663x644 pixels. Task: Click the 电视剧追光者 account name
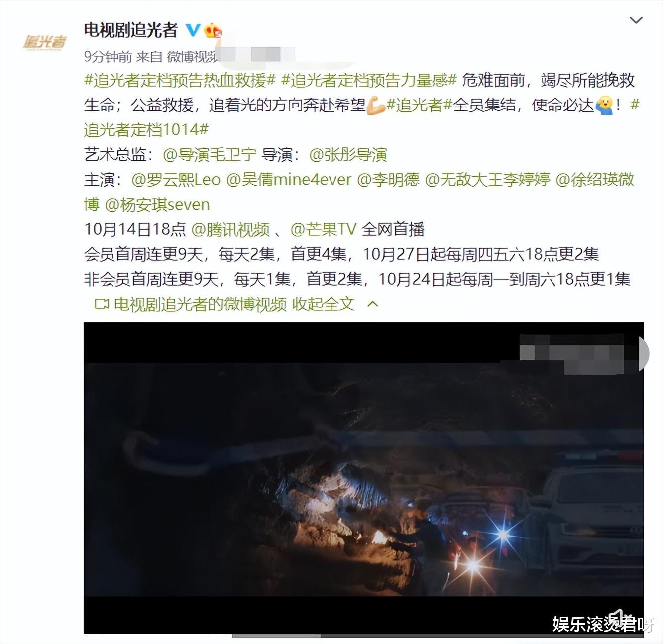130,30
